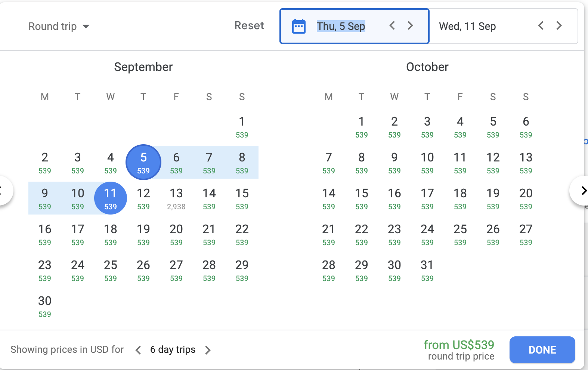
Task: Pick October 31 on the calendar
Action: coord(427,270)
